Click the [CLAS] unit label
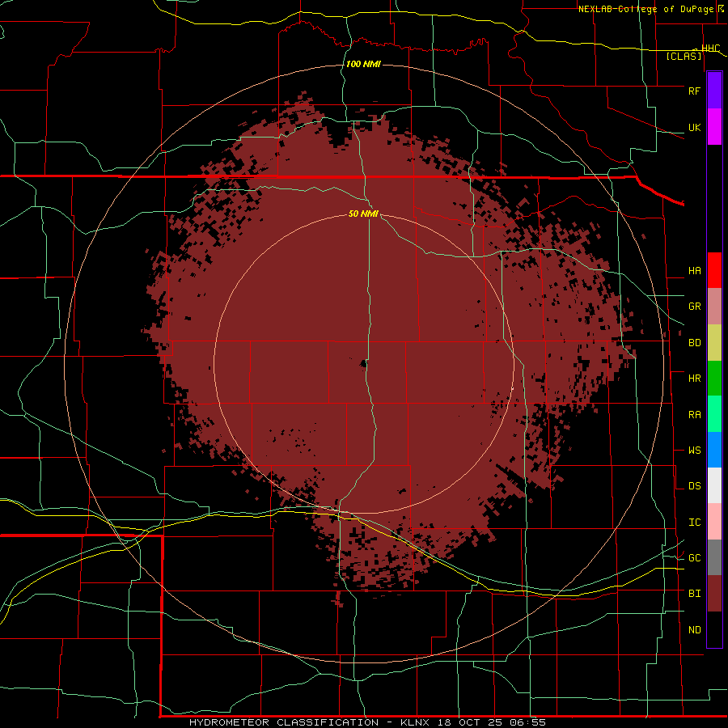 [684, 57]
